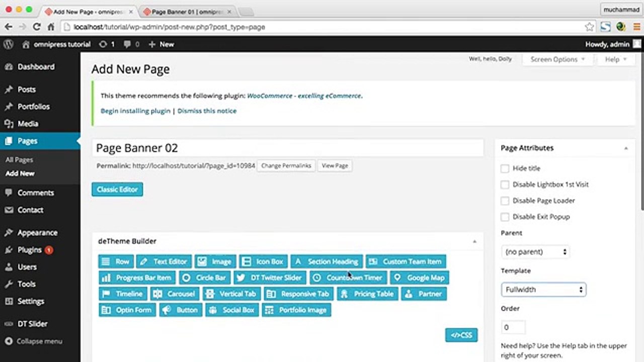Add a Row builder element
644x362 pixels.
tap(116, 261)
